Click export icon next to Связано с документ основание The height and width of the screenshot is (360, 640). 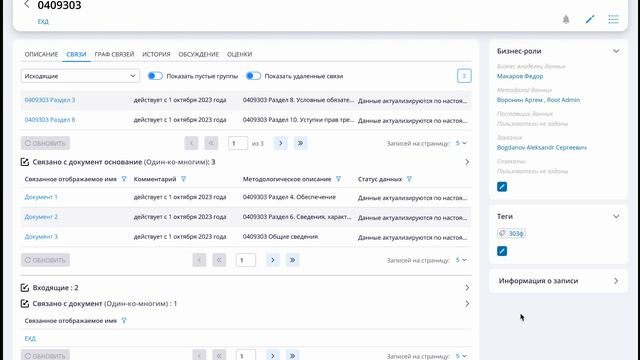click(x=24, y=162)
